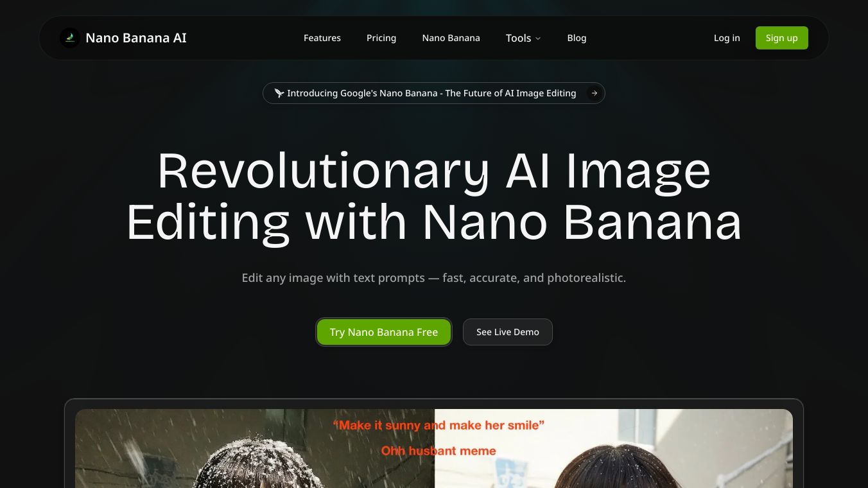Click the "Make it sunny" red caption
This screenshot has height=488, width=868.
[438, 425]
